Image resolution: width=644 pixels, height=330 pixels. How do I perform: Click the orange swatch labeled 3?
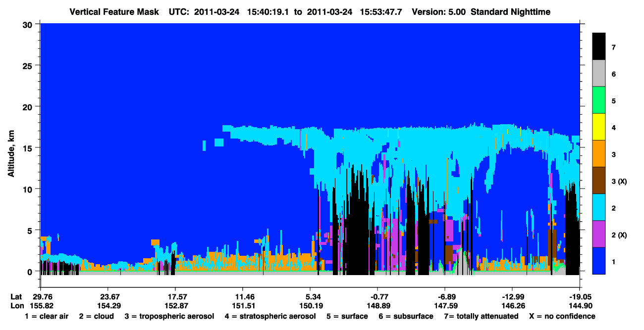pyautogui.click(x=599, y=153)
